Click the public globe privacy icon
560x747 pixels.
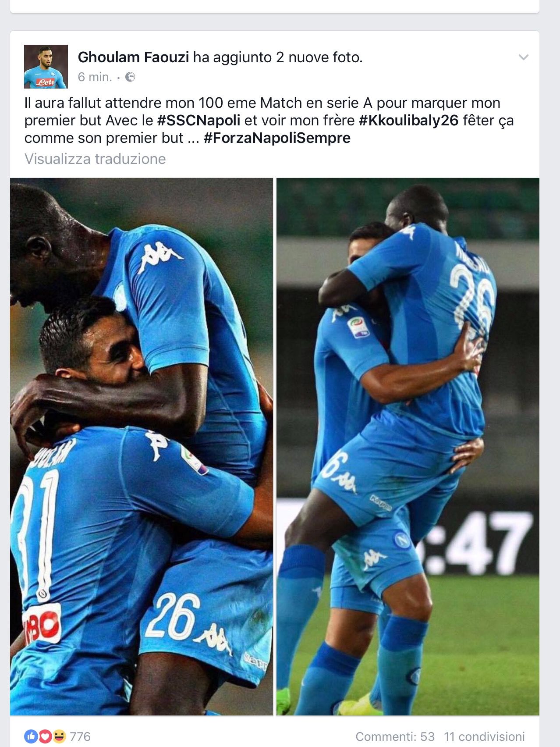(130, 77)
